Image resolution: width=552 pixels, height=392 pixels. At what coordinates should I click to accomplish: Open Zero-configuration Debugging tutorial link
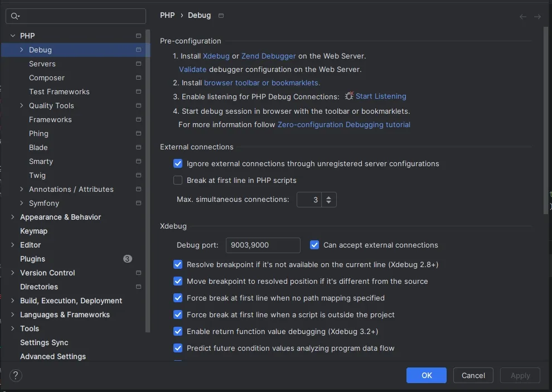pos(344,125)
